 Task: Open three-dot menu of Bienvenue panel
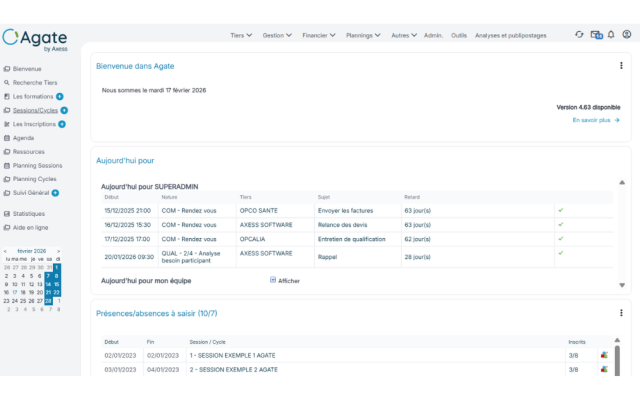pos(621,66)
